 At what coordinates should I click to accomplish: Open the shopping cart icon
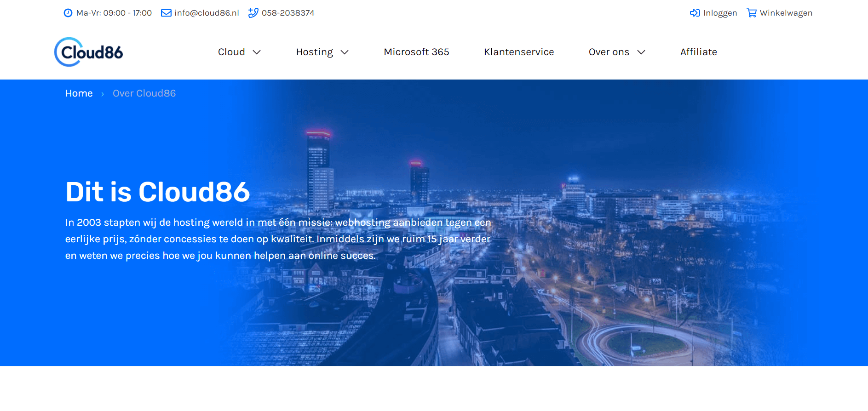pyautogui.click(x=751, y=13)
